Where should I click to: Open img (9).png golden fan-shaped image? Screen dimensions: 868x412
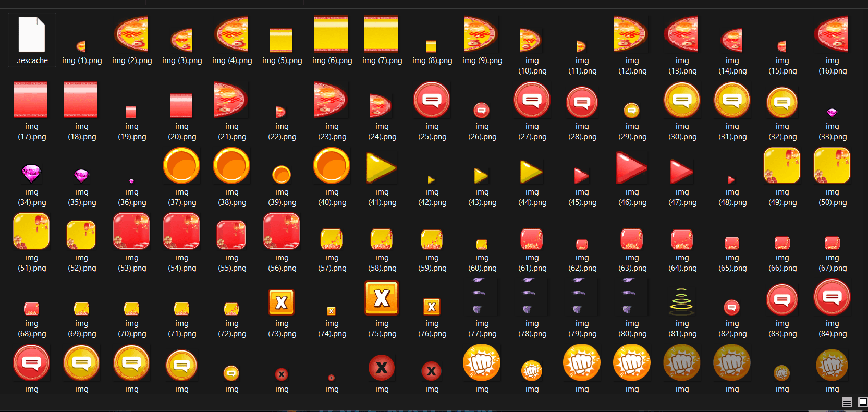[x=480, y=34]
